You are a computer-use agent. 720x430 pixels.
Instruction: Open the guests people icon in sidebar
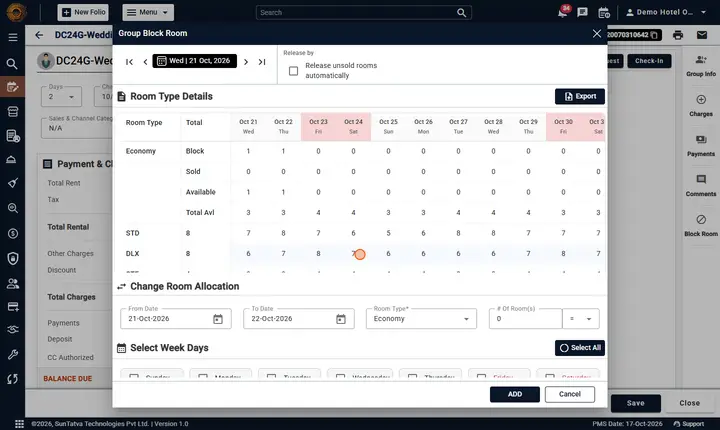point(12,284)
